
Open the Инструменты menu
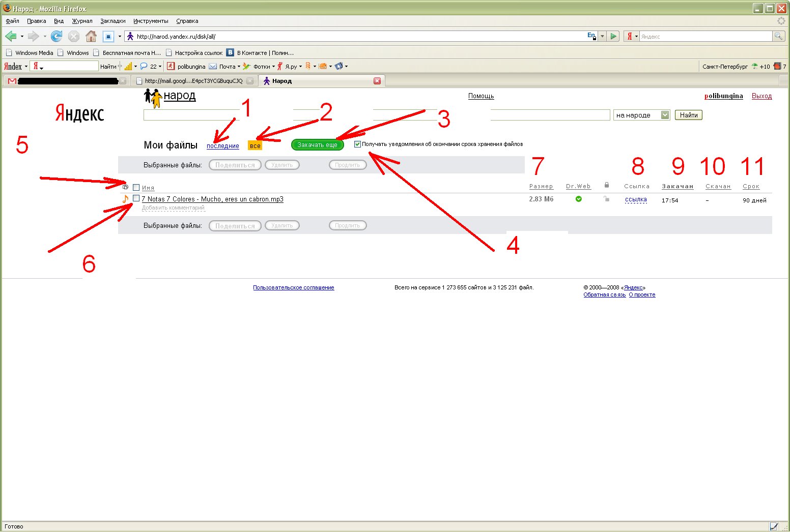click(x=151, y=21)
